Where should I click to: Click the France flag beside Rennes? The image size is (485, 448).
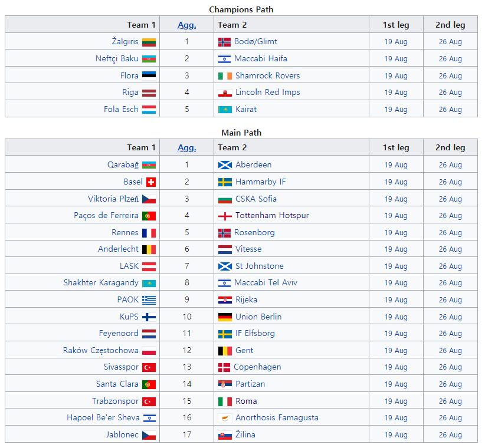(x=149, y=233)
